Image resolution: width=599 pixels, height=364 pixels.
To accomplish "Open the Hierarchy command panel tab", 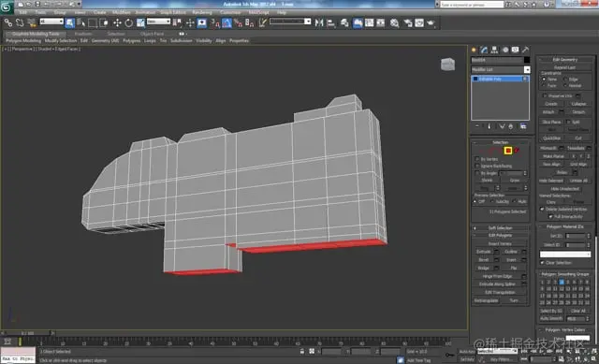I will [x=495, y=50].
